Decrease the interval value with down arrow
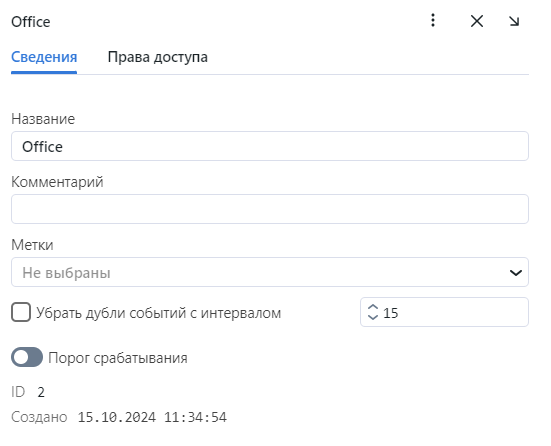Viewport: 551px width, 446px height. pos(372,317)
